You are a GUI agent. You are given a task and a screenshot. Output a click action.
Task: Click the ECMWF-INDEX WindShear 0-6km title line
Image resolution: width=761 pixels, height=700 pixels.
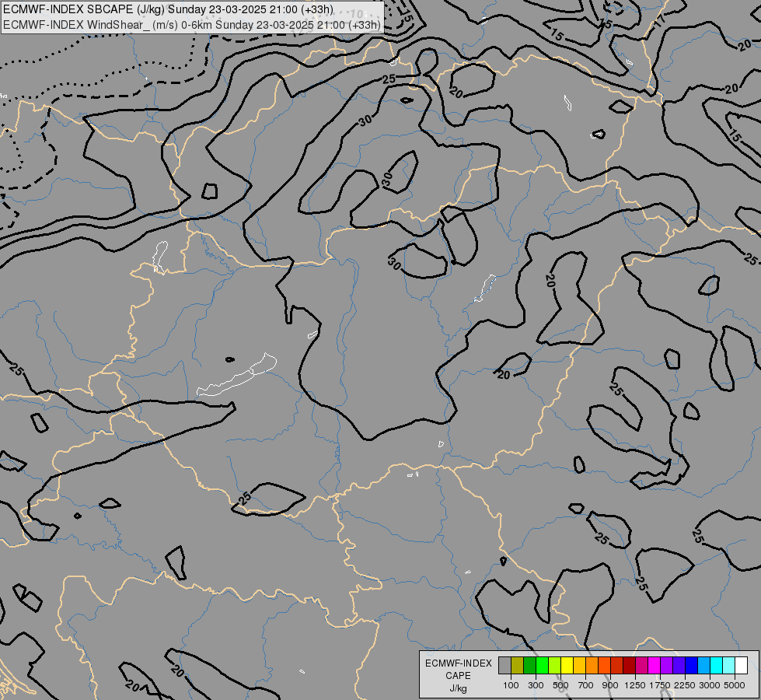(x=192, y=25)
